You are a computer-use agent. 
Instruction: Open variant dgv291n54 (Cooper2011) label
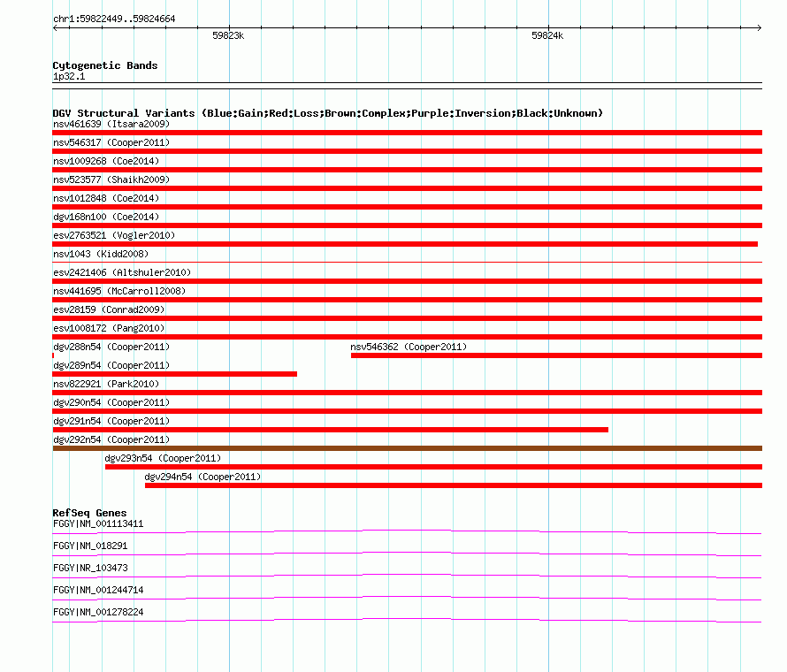point(111,421)
